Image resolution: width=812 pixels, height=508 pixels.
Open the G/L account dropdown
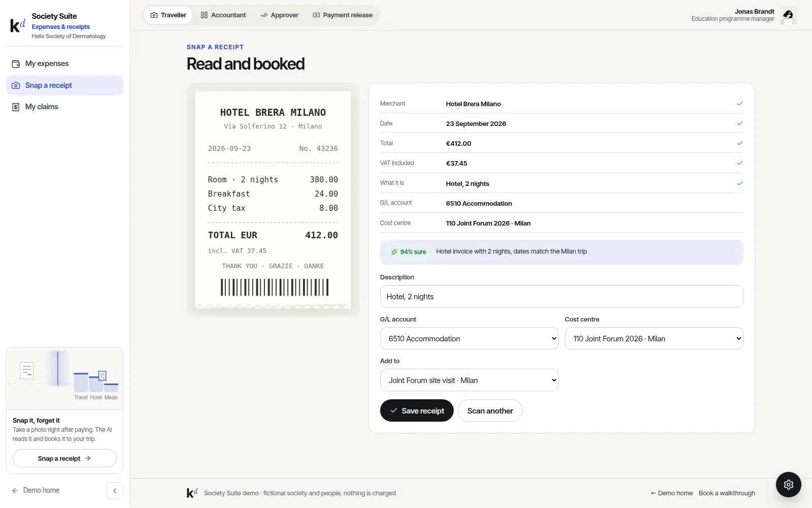click(469, 338)
